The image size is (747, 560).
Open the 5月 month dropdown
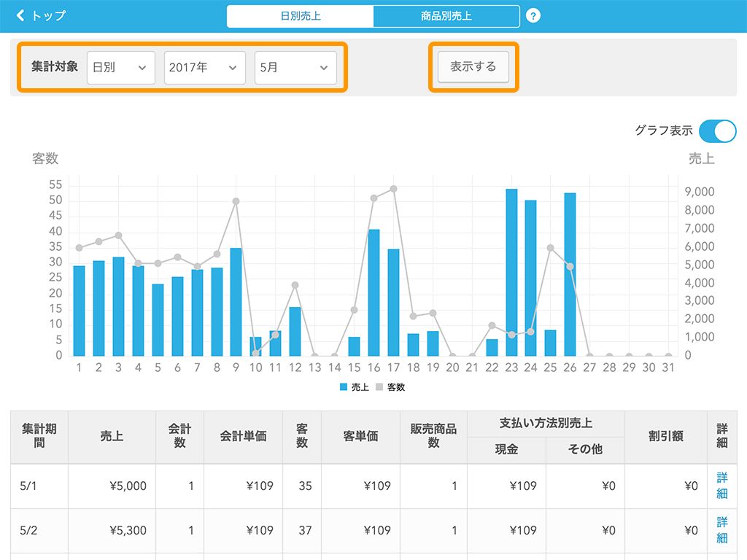click(295, 68)
